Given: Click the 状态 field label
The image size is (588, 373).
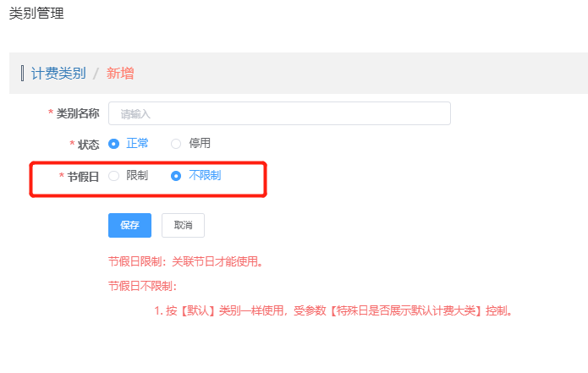Looking at the screenshot, I should pos(89,145).
